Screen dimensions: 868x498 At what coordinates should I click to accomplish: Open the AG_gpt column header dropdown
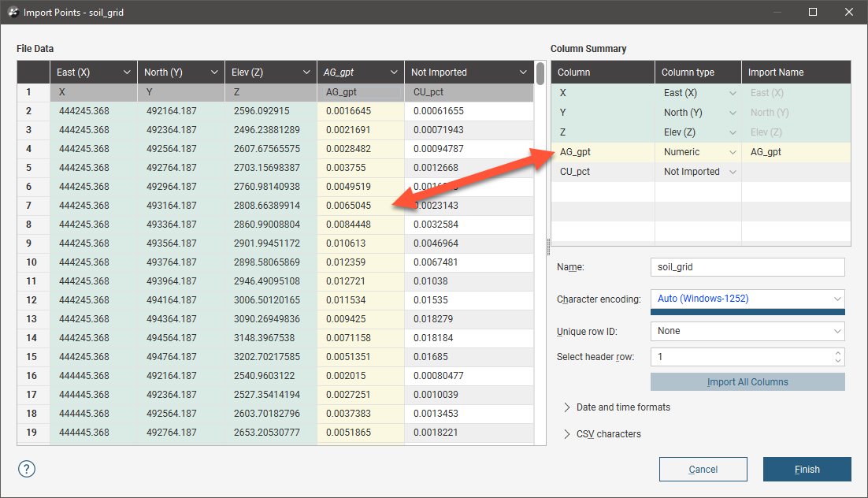click(x=393, y=72)
